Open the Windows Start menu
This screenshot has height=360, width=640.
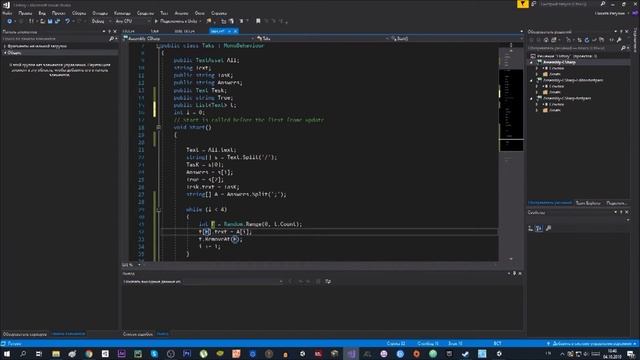coord(7,354)
